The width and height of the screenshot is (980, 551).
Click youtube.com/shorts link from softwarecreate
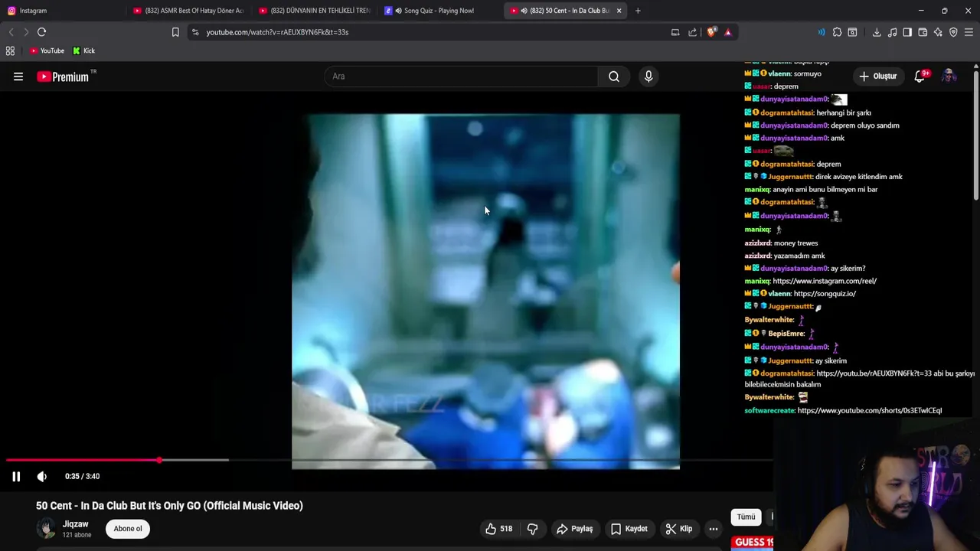point(870,411)
